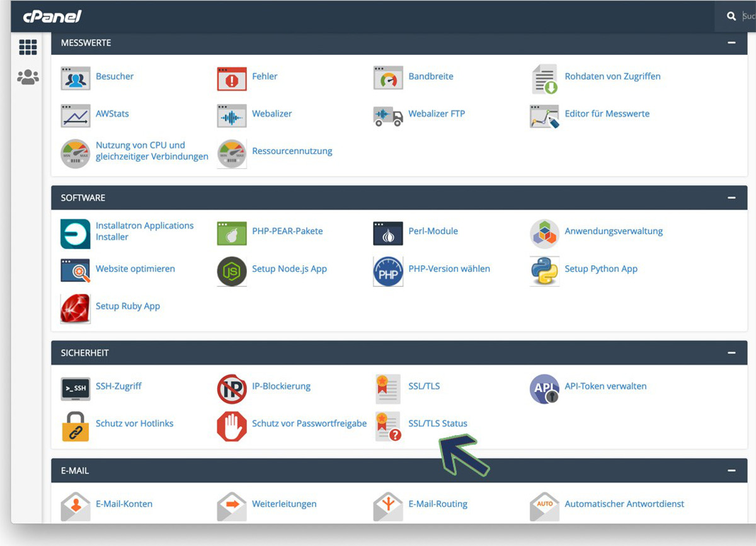This screenshot has height=546, width=756.
Task: Click the Schutz vor Hotlinks padlock icon
Action: [x=76, y=426]
